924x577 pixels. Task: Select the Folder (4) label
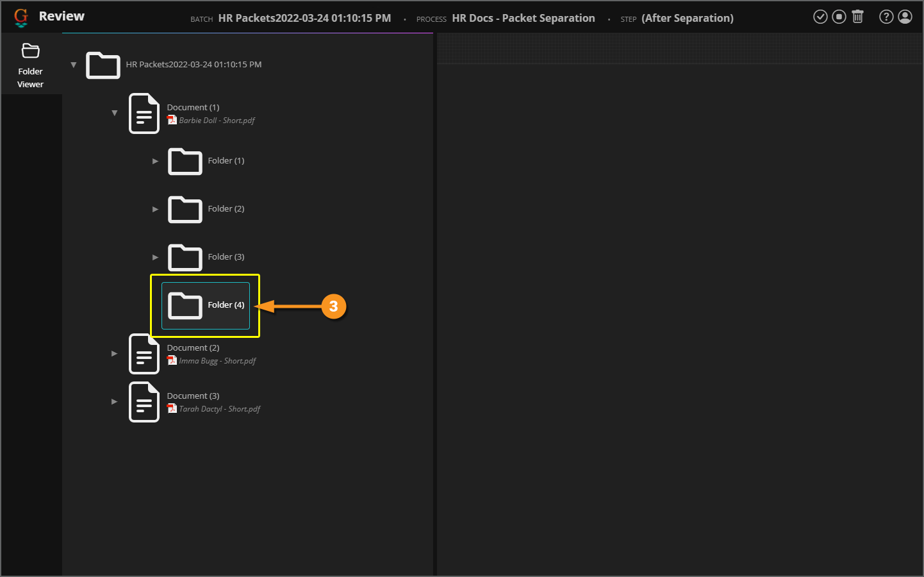pyautogui.click(x=226, y=305)
